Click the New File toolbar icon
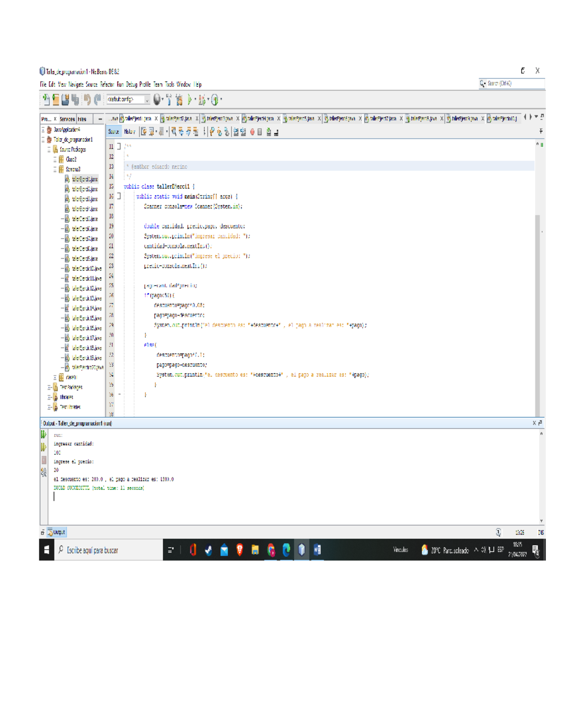This screenshot has width=563, height=728. (46, 99)
